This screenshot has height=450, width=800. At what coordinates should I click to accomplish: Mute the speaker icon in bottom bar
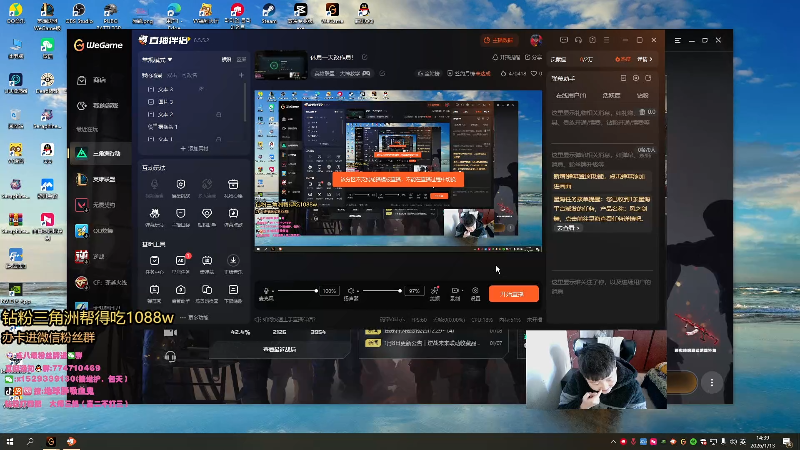[351, 291]
